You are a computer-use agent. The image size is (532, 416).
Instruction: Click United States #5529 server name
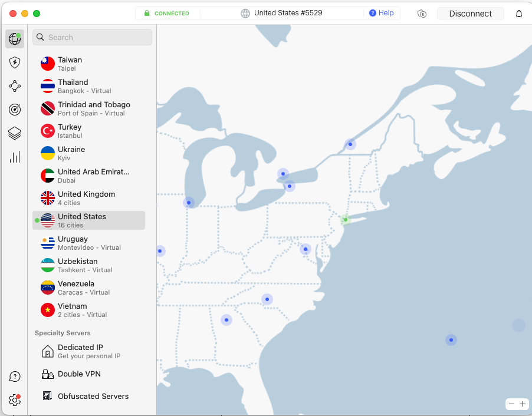click(288, 13)
